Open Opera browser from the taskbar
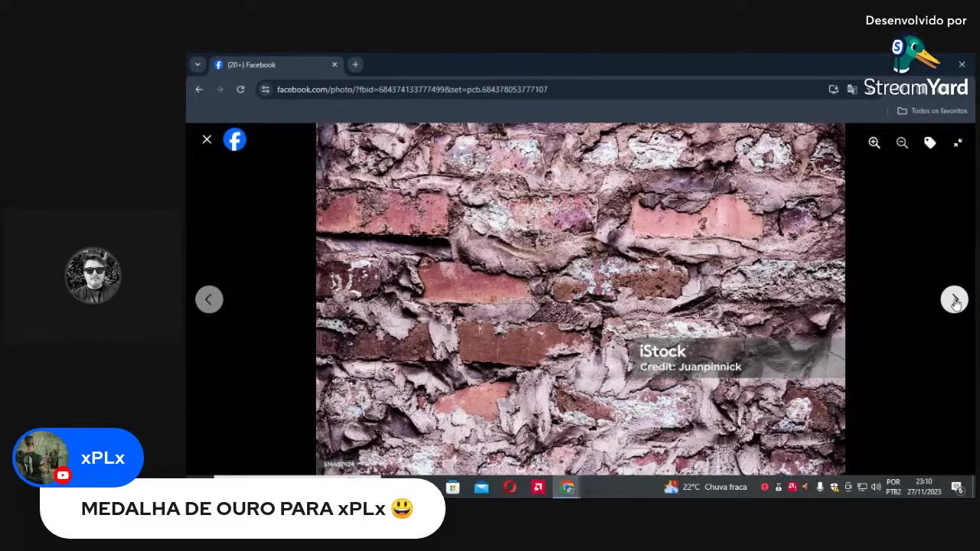980x551 pixels. pos(510,487)
